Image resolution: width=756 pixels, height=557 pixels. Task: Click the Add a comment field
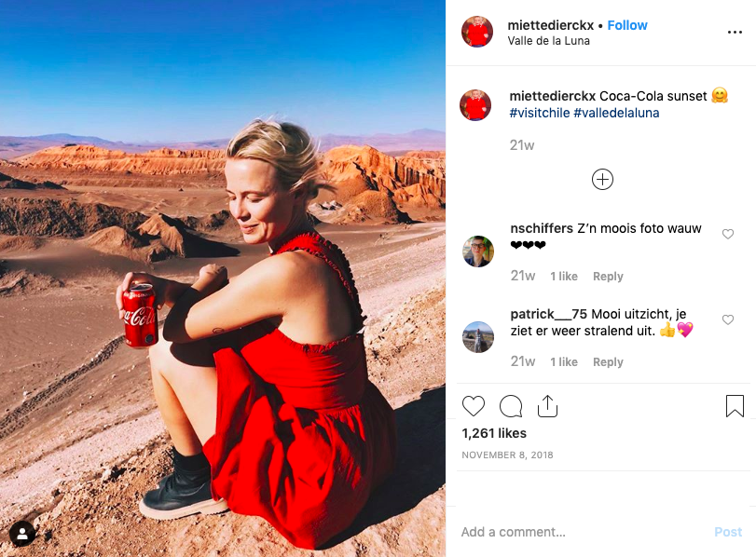[584, 532]
